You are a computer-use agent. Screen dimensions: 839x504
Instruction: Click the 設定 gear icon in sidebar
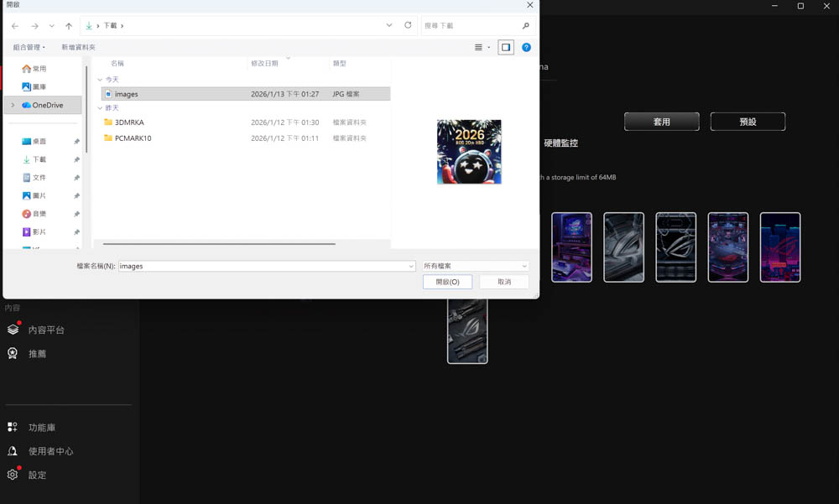pyautogui.click(x=13, y=475)
